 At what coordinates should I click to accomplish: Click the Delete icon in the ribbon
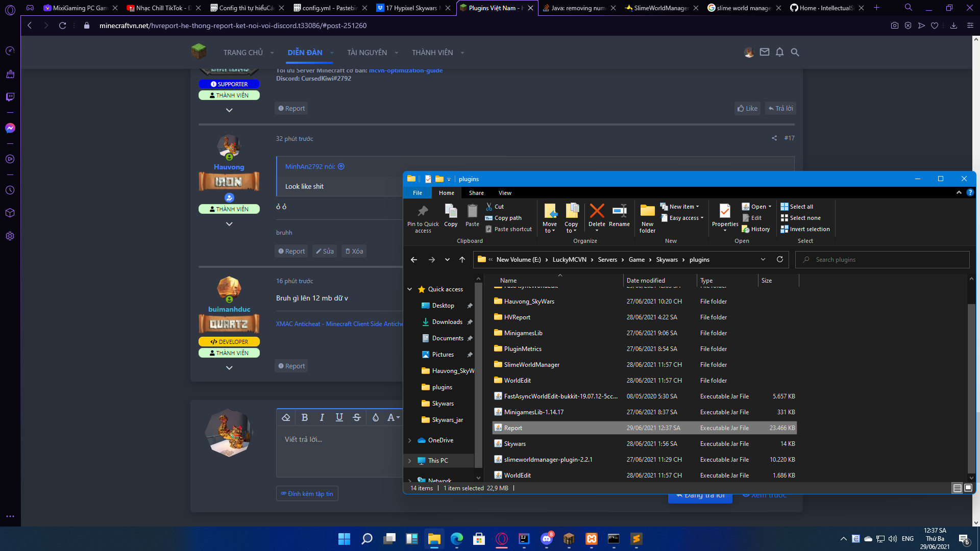pos(597,212)
